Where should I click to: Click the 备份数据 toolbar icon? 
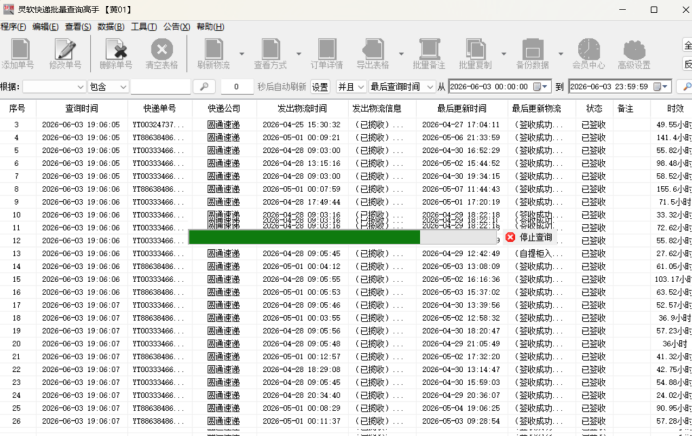[x=533, y=49]
